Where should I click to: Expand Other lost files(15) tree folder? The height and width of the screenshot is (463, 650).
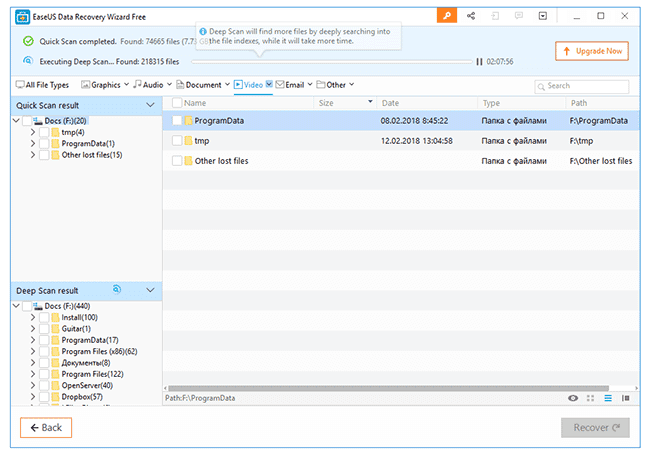33,155
